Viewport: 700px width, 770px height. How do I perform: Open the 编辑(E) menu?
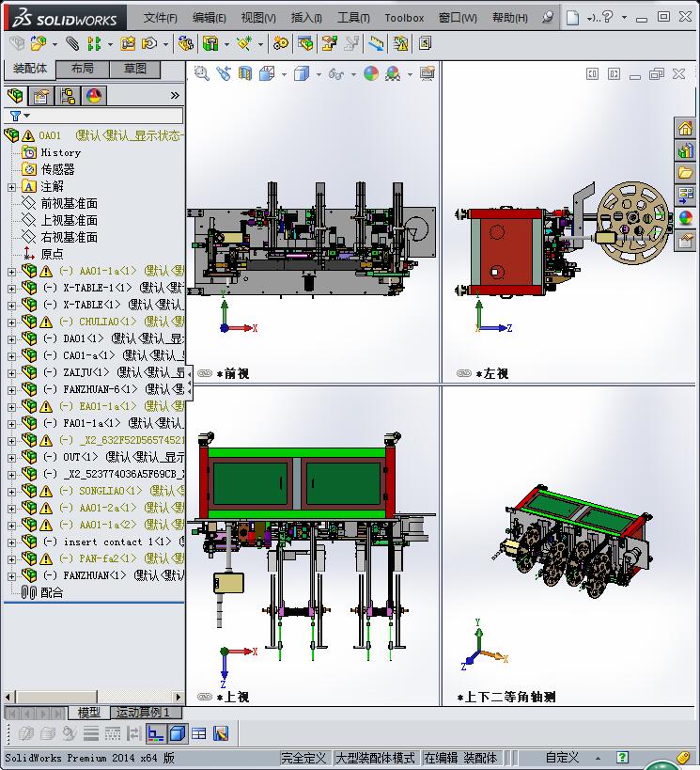pos(210,18)
